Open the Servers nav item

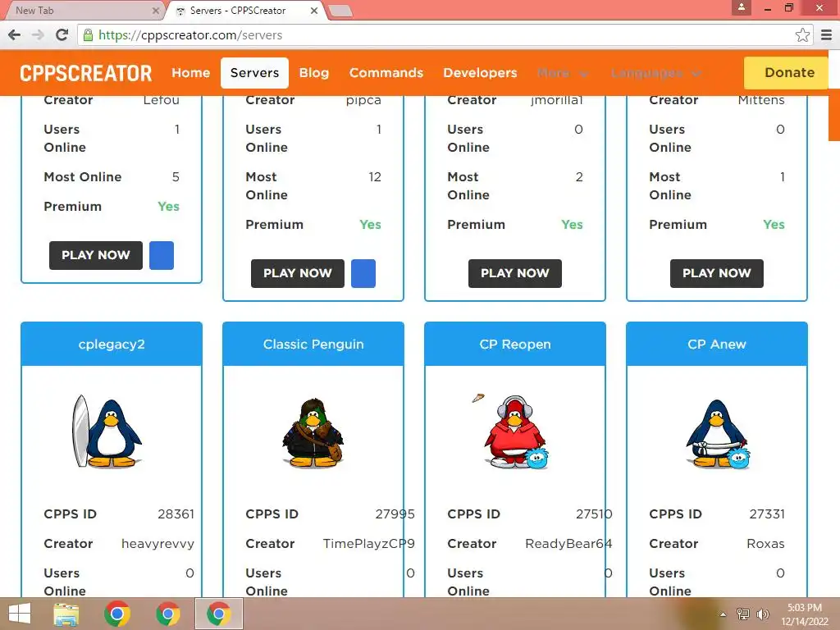point(254,73)
